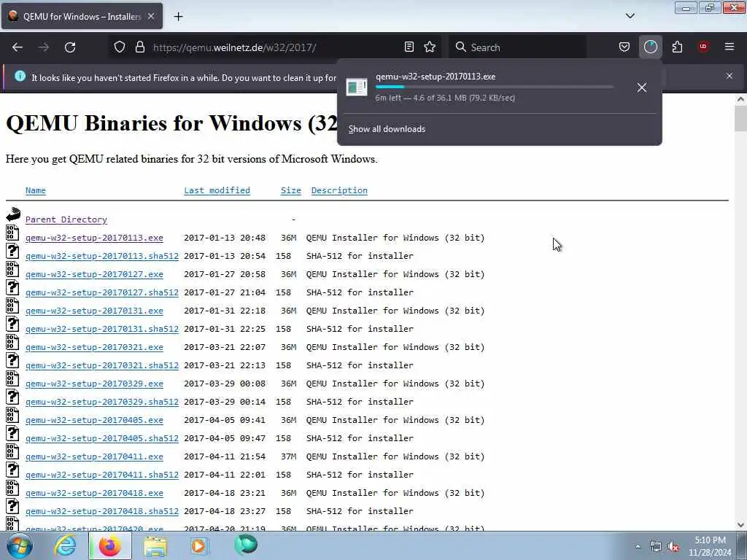747x560 pixels.
Task: Open the Firefox application menu
Action: click(x=729, y=47)
